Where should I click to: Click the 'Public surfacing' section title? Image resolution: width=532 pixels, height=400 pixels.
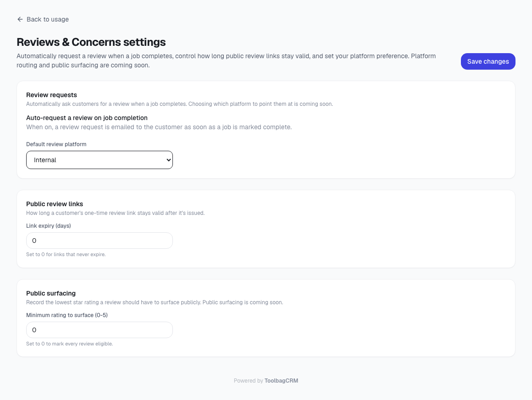pyautogui.click(x=51, y=293)
